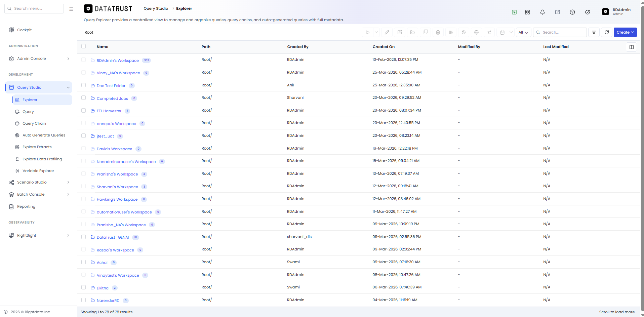Click the DataTrust shield logo
Screen dimensions: 644x317
[88, 8]
